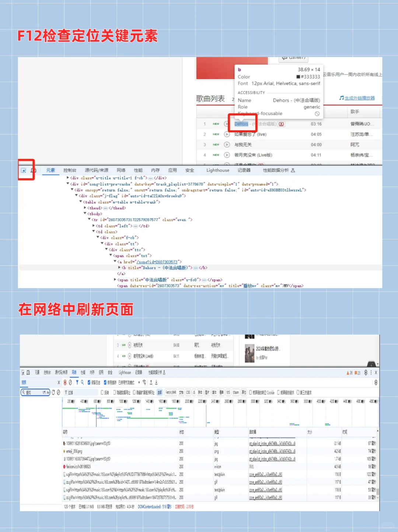Toggle 隐藏数据网址 checkbox

[115, 392]
